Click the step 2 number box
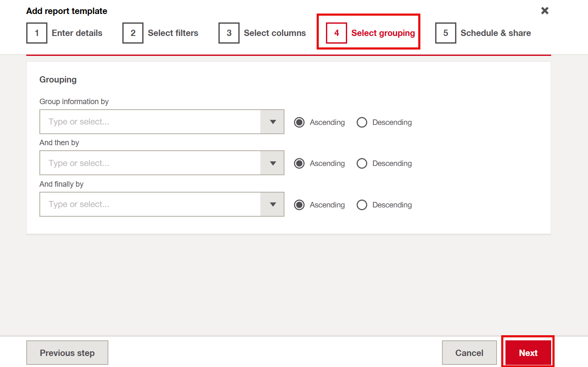The image size is (588, 367). [133, 33]
